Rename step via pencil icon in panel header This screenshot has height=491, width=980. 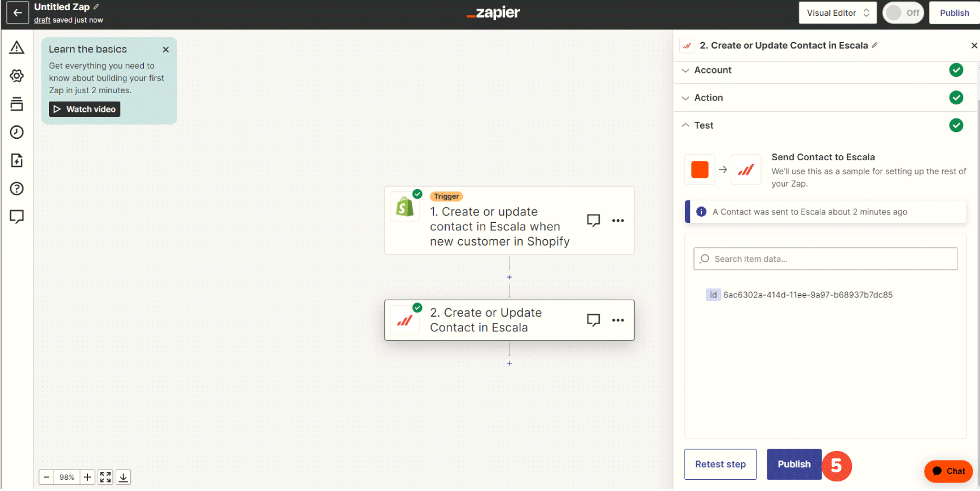(x=874, y=45)
